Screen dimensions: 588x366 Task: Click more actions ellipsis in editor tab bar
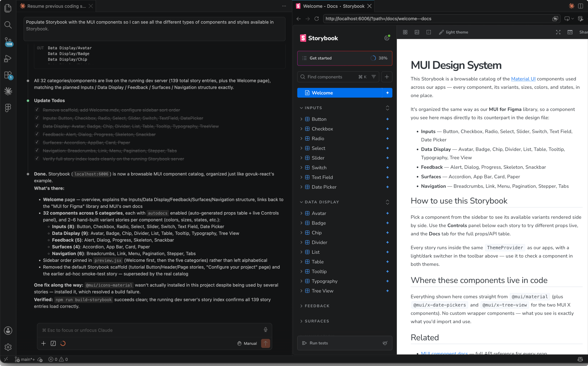[x=284, y=6]
